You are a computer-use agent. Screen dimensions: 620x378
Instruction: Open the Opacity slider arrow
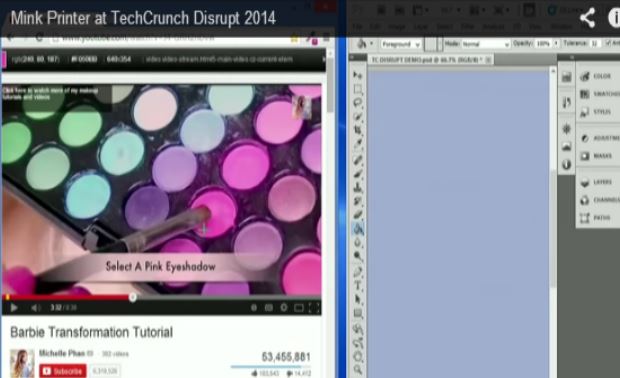coord(556,43)
